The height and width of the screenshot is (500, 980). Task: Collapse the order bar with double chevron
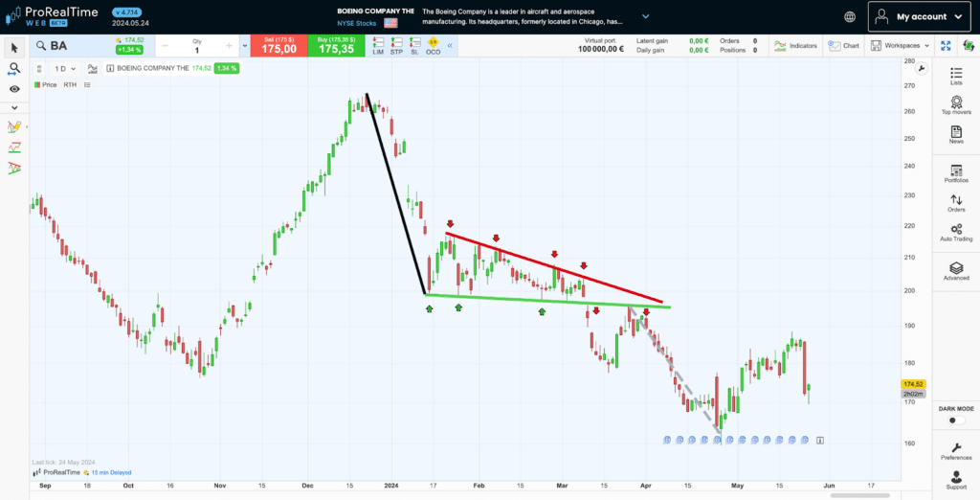450,46
